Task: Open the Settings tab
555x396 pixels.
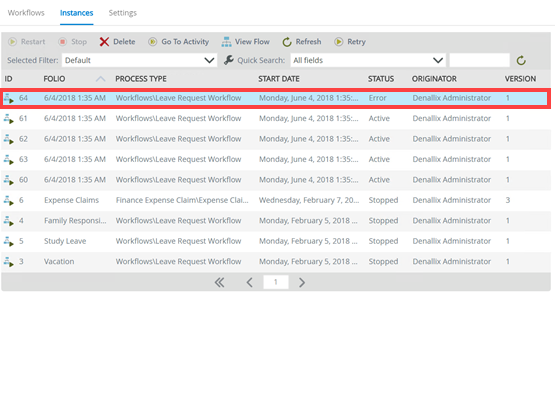Action: click(122, 13)
